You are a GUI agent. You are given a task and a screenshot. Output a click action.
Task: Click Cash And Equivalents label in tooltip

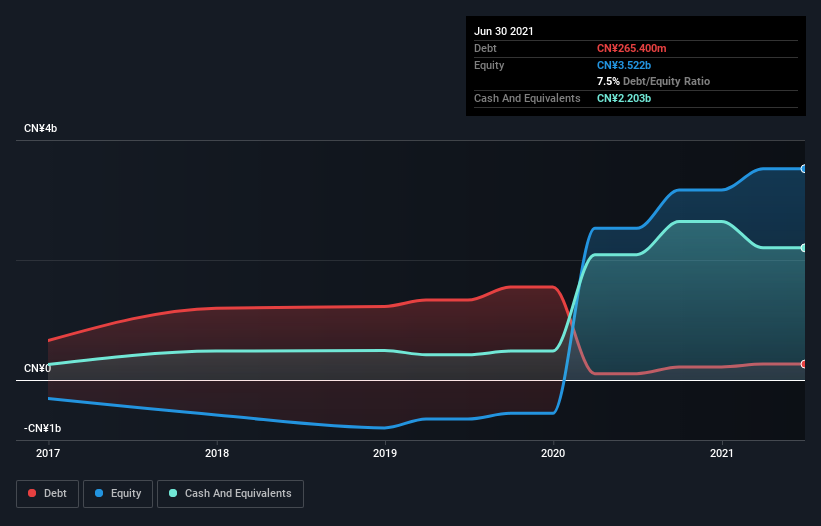click(x=527, y=98)
